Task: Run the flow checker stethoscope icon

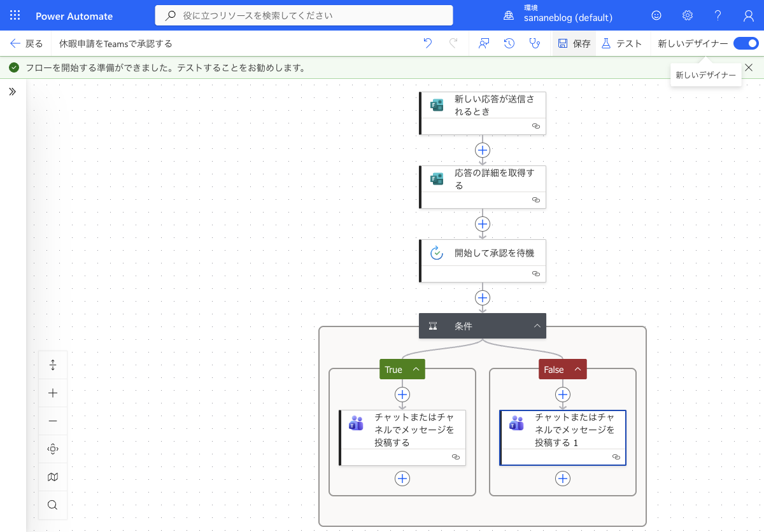Action: pos(535,43)
